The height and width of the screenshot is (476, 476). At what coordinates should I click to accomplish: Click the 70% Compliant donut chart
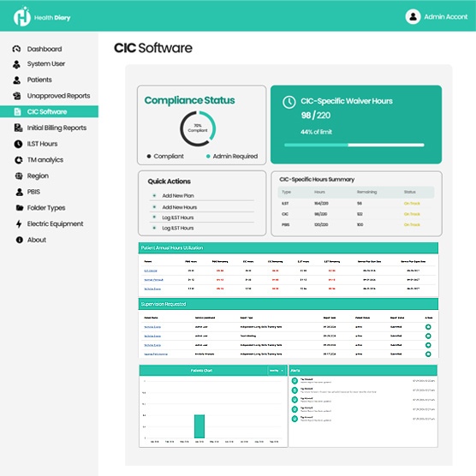198,128
